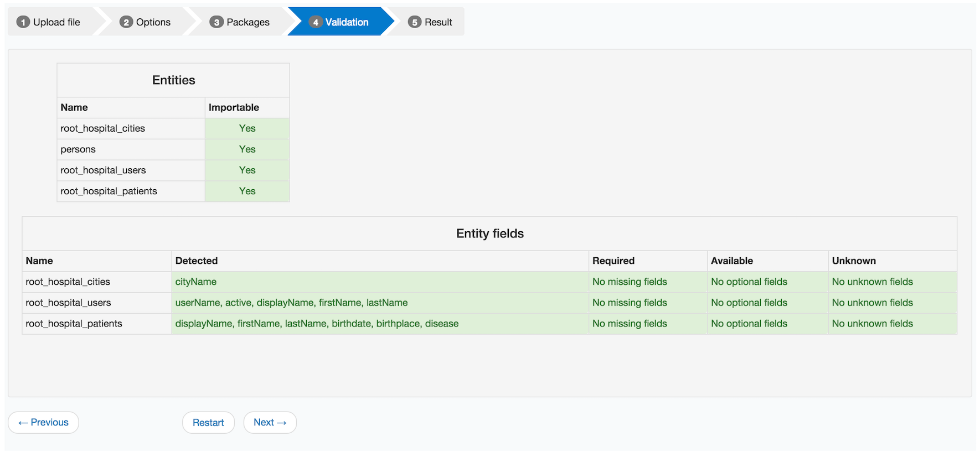Click No missing fields for root_hospital_patients

(630, 324)
